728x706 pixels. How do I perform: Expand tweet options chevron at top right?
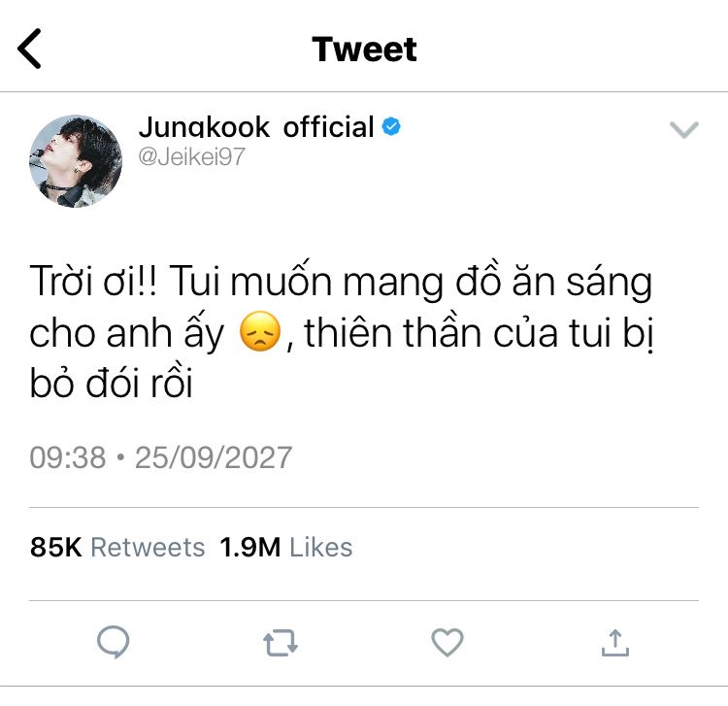tap(684, 129)
